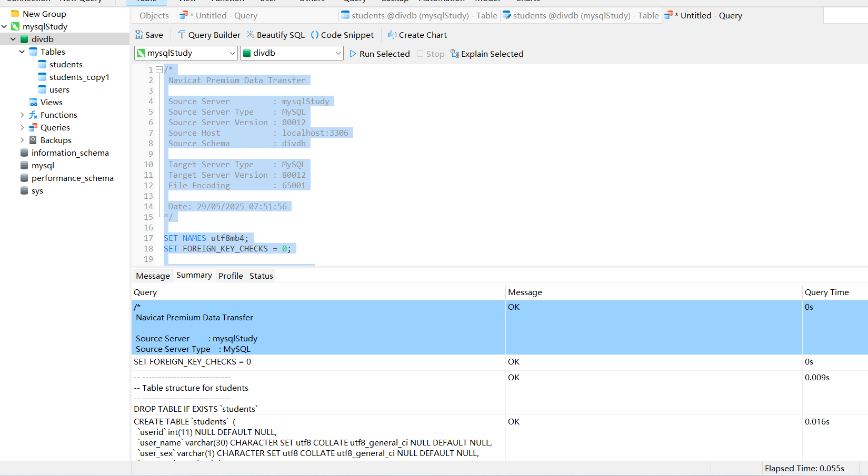Switch to the Profile result tab
Viewport: 868px width, 476px height.
231,276
